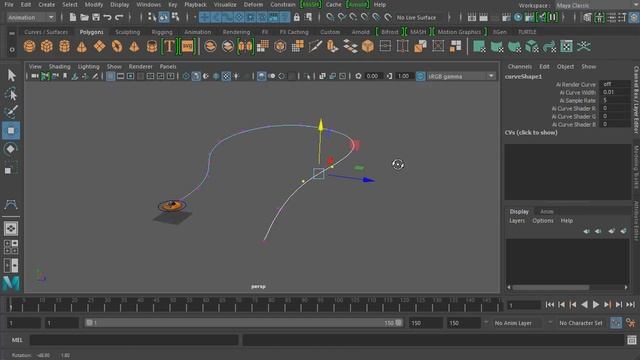Create a polygon pipe from the shelf
The width and height of the screenshot is (640, 360).
152,47
